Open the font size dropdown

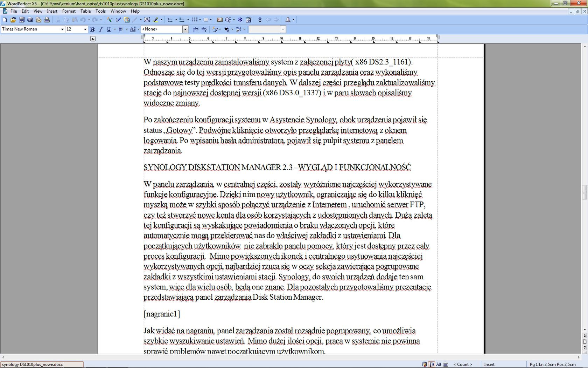[x=85, y=29]
